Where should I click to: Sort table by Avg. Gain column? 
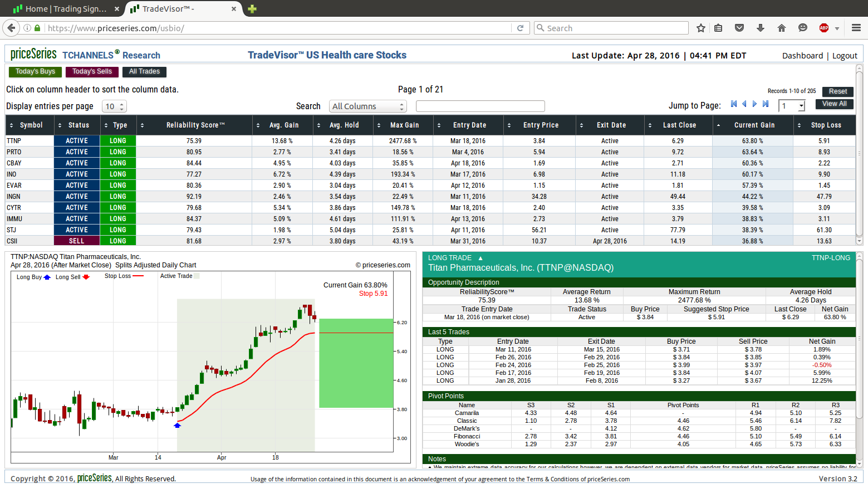tap(283, 125)
